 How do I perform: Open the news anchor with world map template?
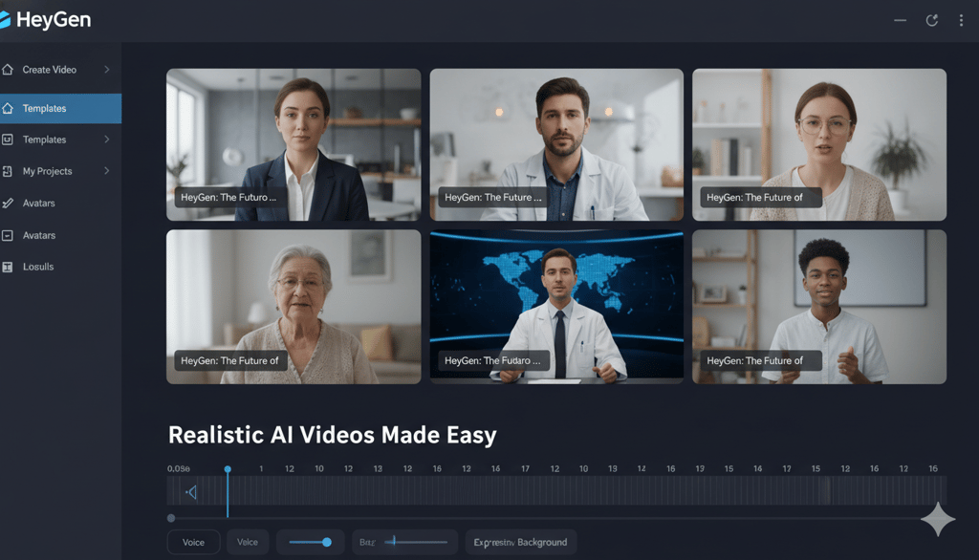pyautogui.click(x=556, y=307)
